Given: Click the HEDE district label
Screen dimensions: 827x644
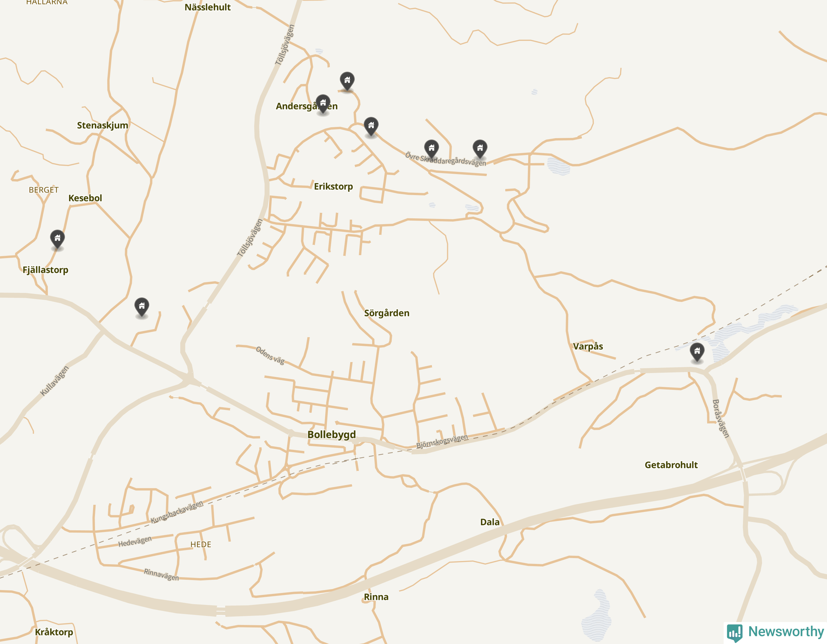Looking at the screenshot, I should pos(201,545).
